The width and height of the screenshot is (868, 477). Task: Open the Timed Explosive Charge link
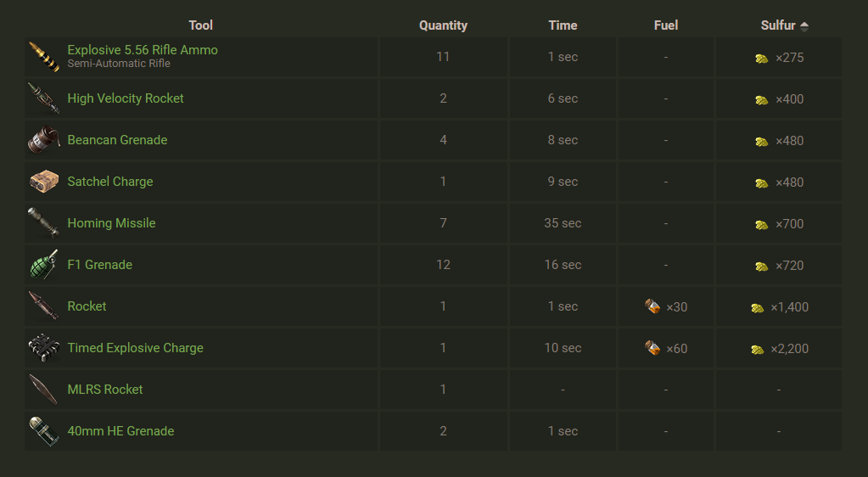[x=135, y=348]
